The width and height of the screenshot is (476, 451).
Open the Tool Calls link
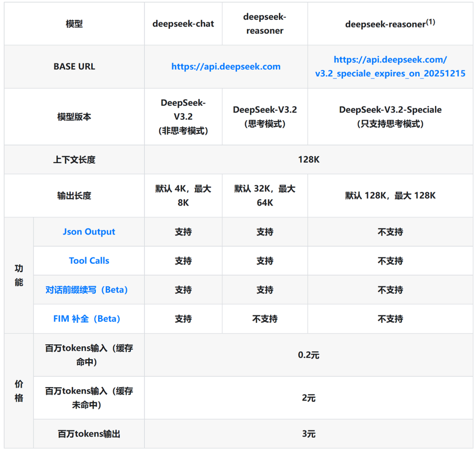point(89,260)
